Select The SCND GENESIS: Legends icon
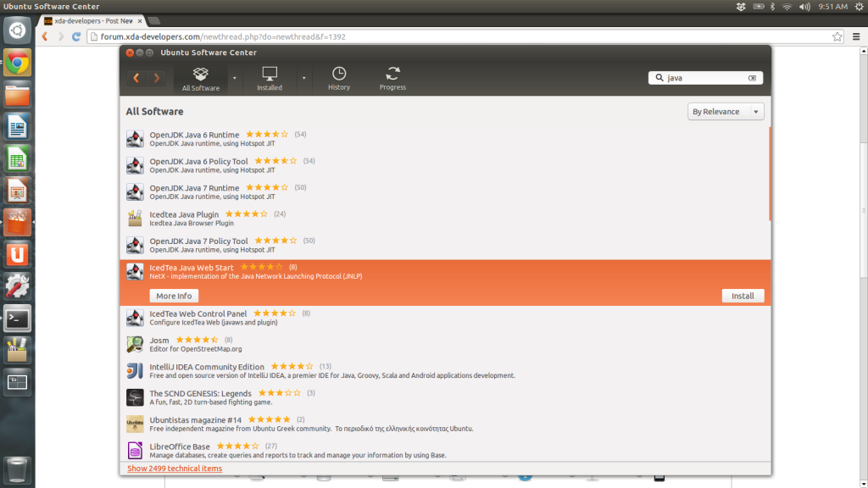 [x=135, y=396]
